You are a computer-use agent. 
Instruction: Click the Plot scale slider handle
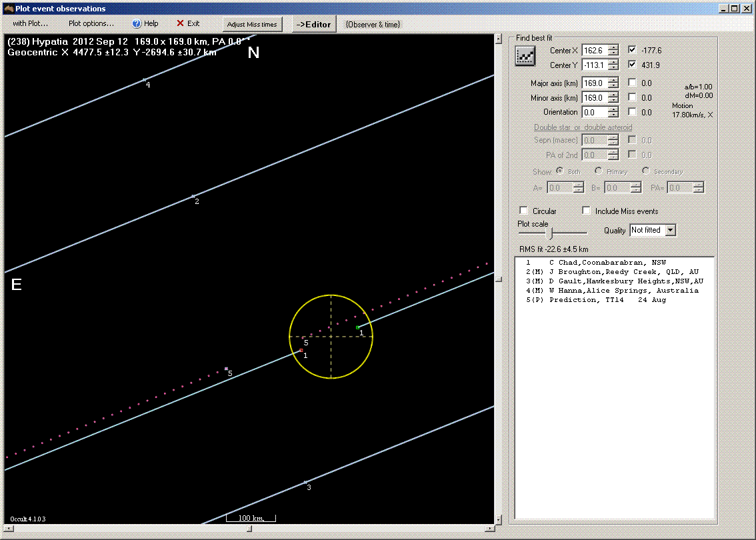coord(549,233)
